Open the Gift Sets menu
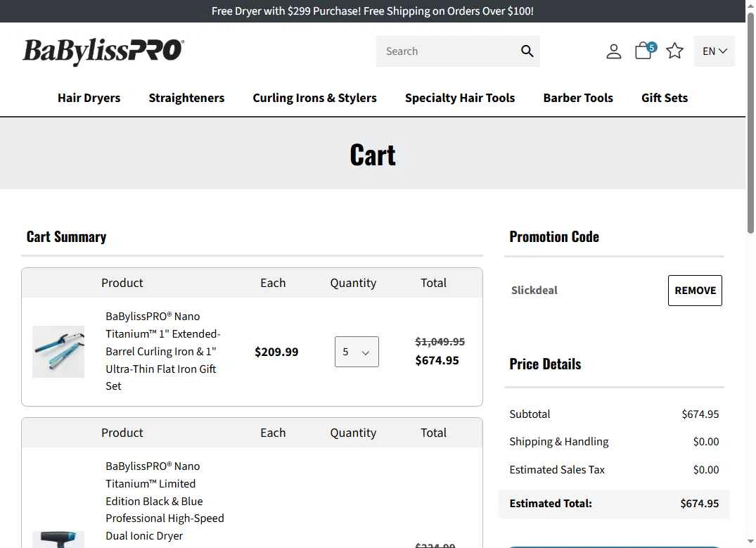 (665, 98)
